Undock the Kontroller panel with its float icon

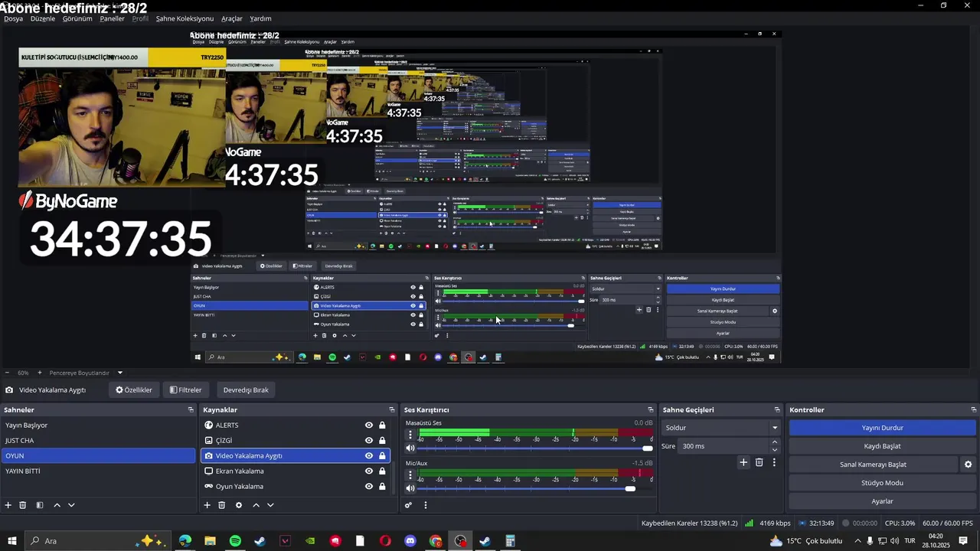pyautogui.click(x=974, y=410)
